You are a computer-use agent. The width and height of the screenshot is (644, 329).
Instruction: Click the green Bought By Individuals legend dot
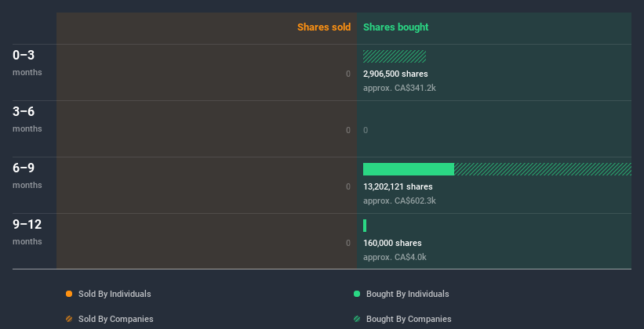point(357,294)
